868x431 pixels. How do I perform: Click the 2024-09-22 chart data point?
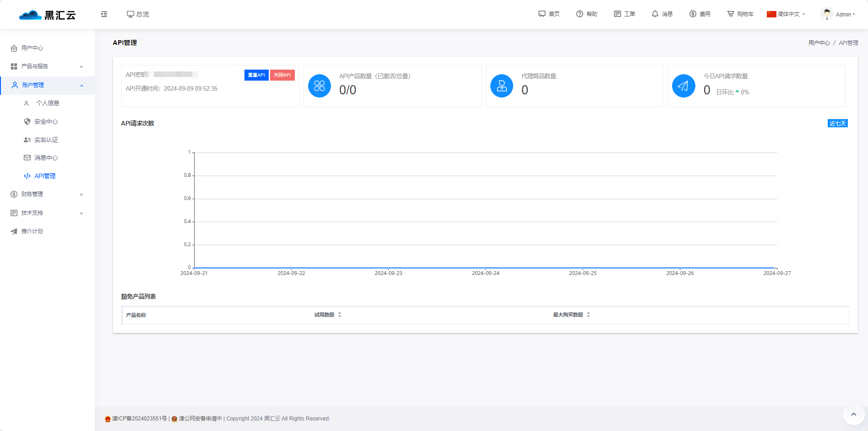(292, 268)
